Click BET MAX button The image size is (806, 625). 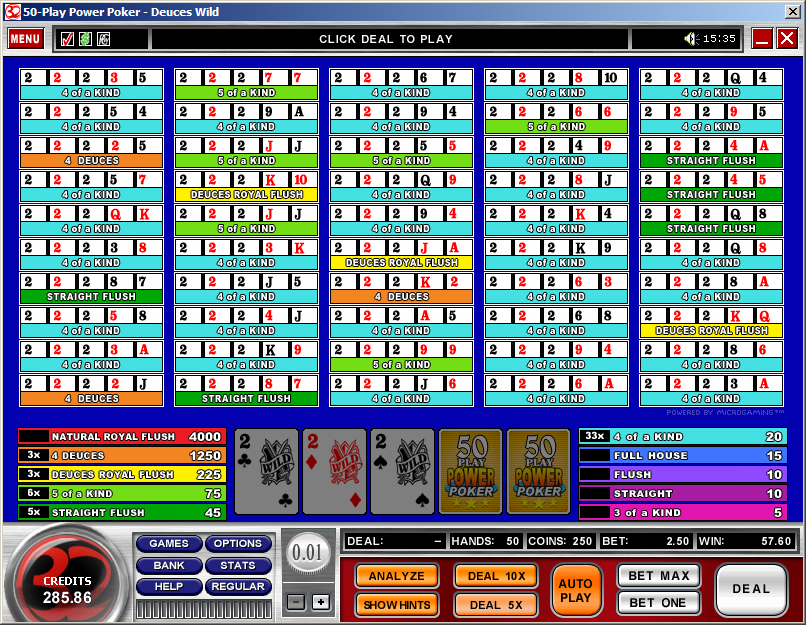pyautogui.click(x=658, y=576)
